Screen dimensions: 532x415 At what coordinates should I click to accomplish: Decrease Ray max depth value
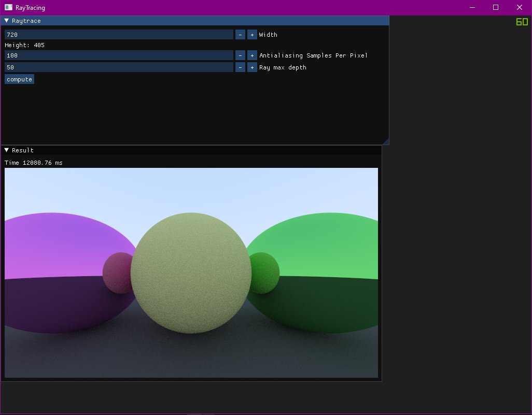pyautogui.click(x=240, y=67)
